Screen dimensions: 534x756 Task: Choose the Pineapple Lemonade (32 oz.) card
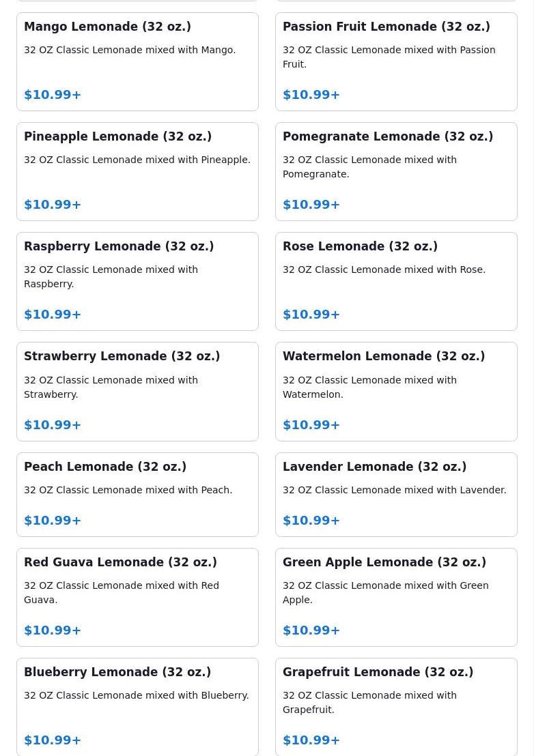coord(137,172)
